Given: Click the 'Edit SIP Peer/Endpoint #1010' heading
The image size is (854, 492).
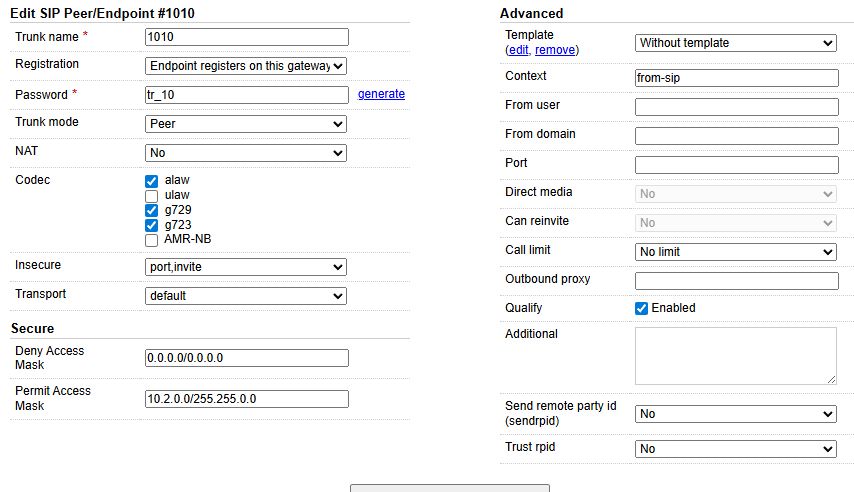Looking at the screenshot, I should 102,14.
